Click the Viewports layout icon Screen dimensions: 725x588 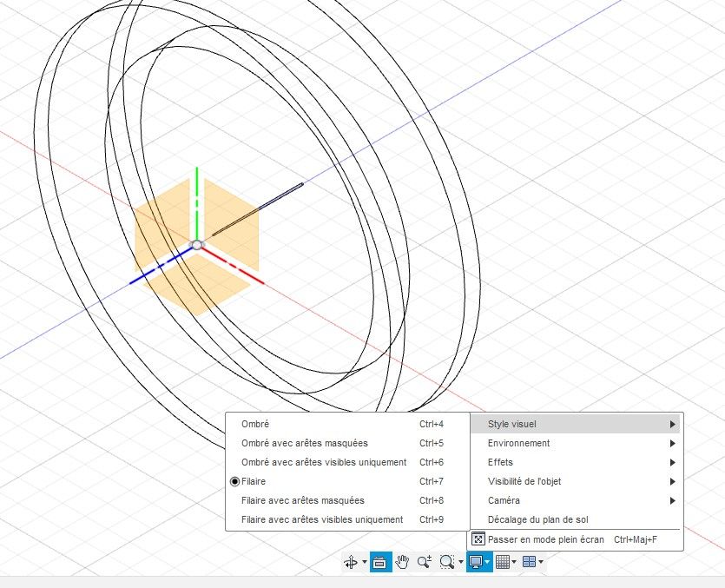click(x=529, y=562)
